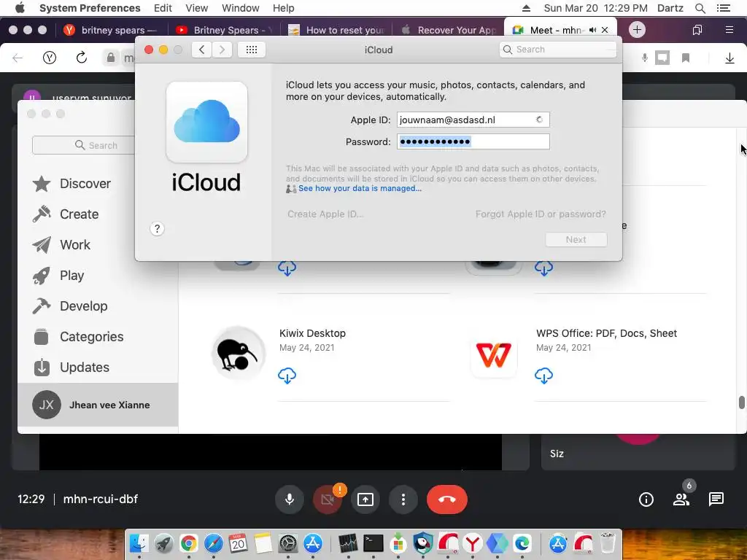Open the Window menu in the menu bar
Viewport: 747px width, 560px height.
241,8
